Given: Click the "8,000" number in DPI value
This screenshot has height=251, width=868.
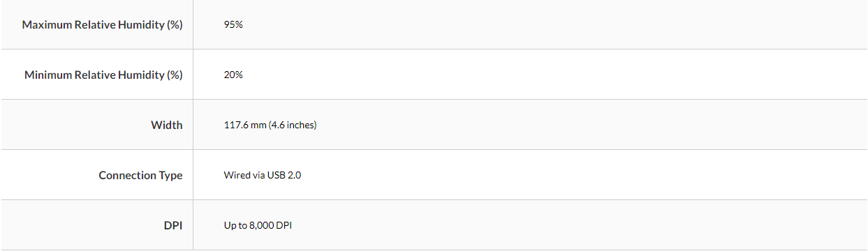Looking at the screenshot, I should point(258,225).
